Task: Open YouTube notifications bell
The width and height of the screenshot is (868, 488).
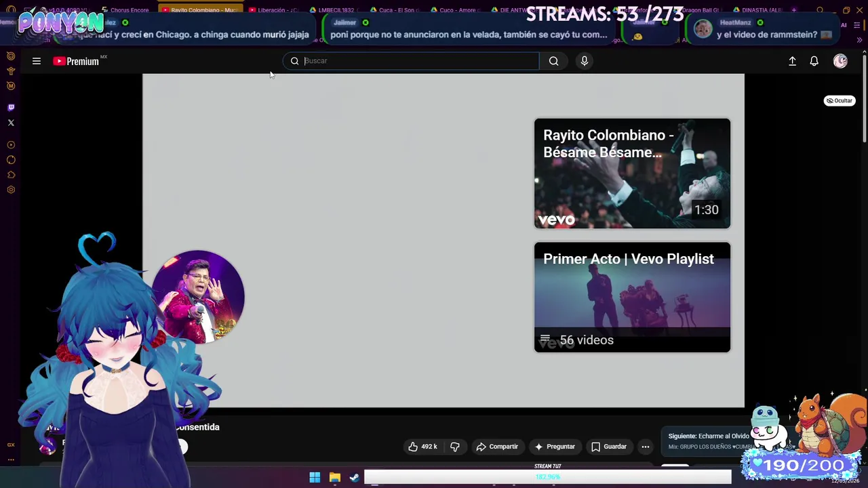Action: click(x=814, y=61)
